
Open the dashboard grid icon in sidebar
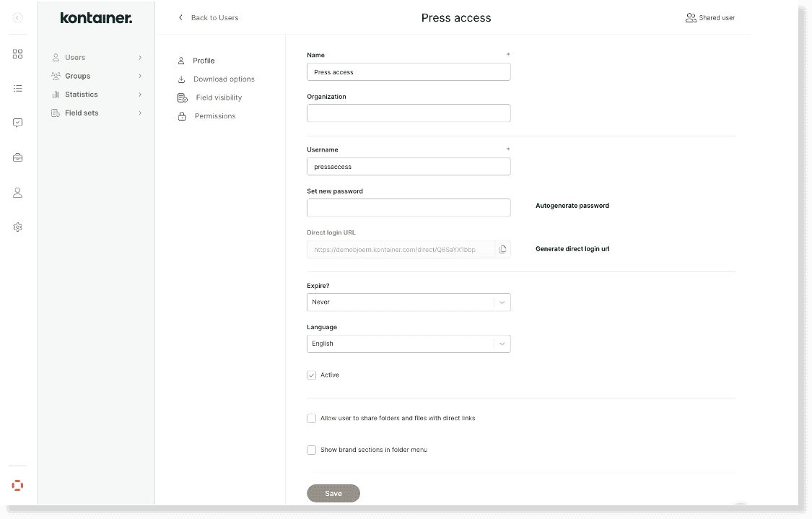point(17,53)
